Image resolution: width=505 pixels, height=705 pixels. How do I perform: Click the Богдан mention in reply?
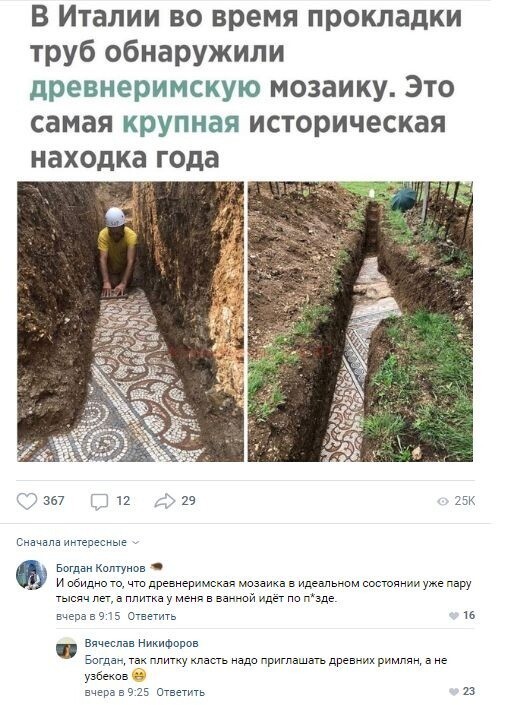pos(104,660)
